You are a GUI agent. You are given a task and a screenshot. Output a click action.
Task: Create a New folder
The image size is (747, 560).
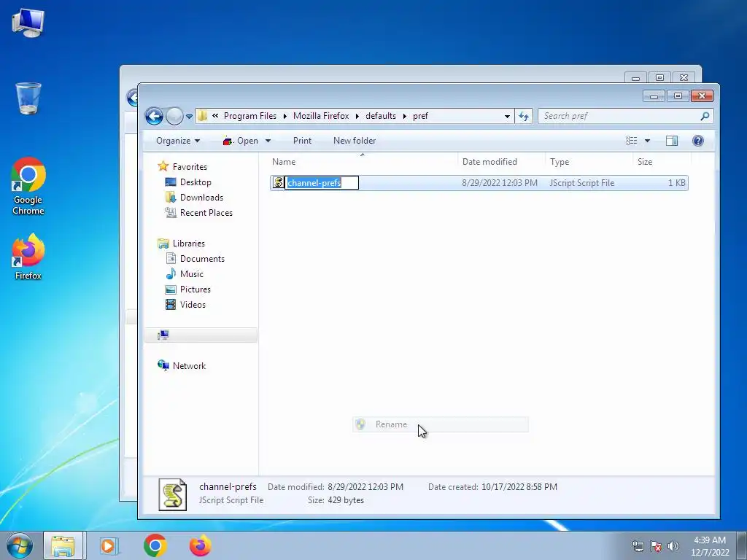tap(355, 141)
